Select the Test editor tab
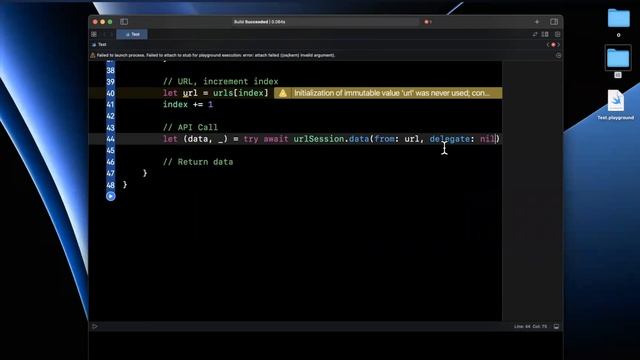Viewport: 640px width, 360px height. (132, 34)
